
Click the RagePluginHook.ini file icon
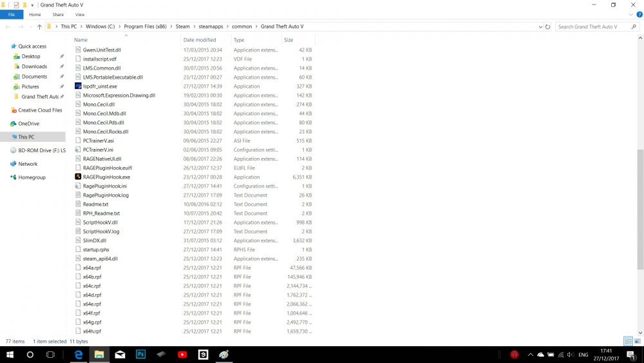tap(78, 186)
